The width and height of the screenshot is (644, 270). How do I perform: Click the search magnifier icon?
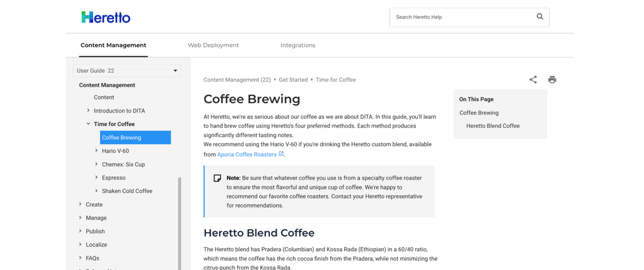coord(539,17)
